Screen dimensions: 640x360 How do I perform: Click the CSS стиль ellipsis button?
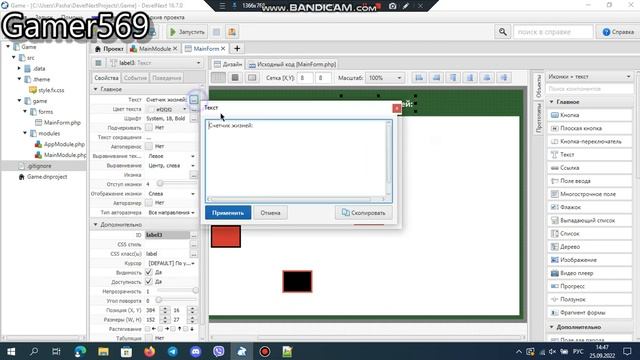pyautogui.click(x=194, y=244)
